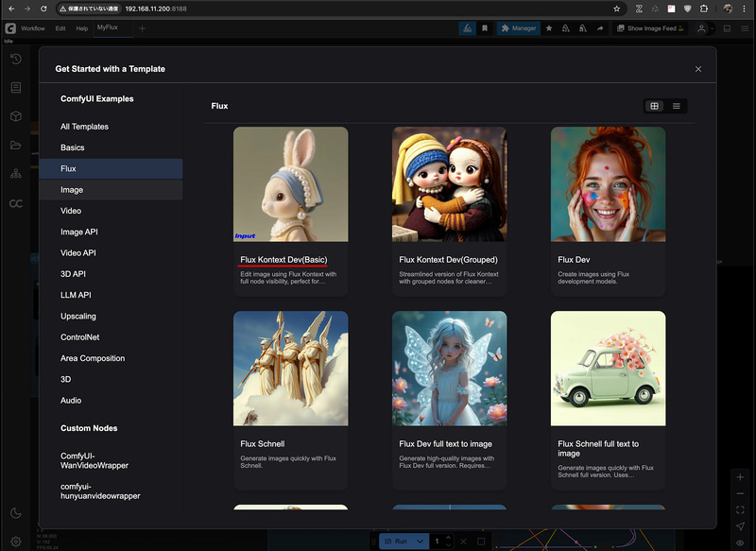Click the star icon next to Manager
This screenshot has height=551, width=756.
coord(549,28)
